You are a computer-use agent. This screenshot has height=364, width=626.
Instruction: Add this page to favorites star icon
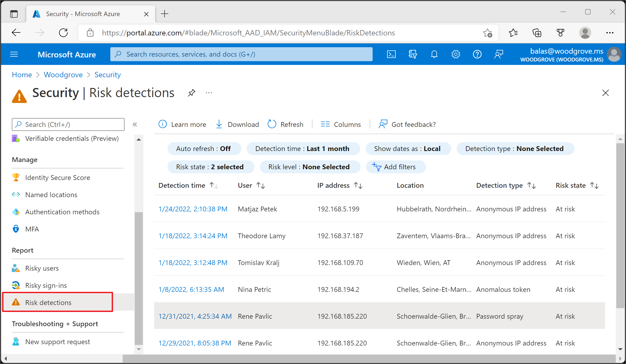tap(487, 33)
